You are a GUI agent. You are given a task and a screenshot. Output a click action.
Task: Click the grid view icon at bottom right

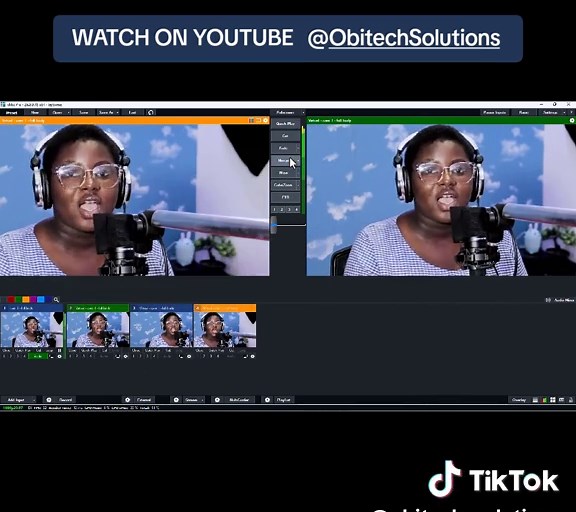(x=553, y=400)
